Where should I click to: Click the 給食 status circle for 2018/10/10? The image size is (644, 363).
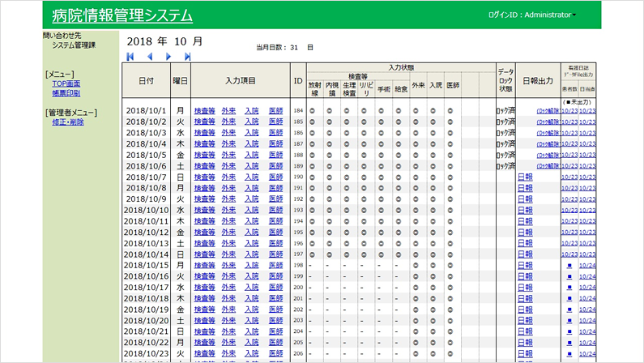pos(399,210)
